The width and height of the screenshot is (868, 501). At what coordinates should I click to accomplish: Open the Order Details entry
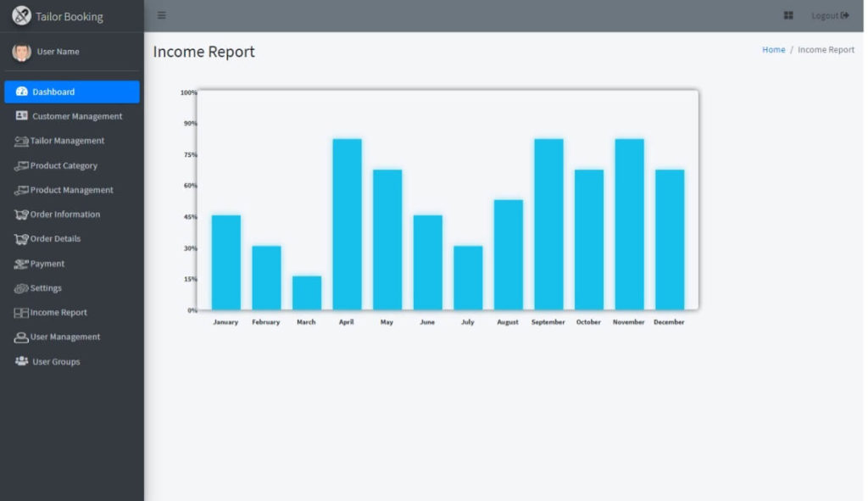click(x=56, y=238)
